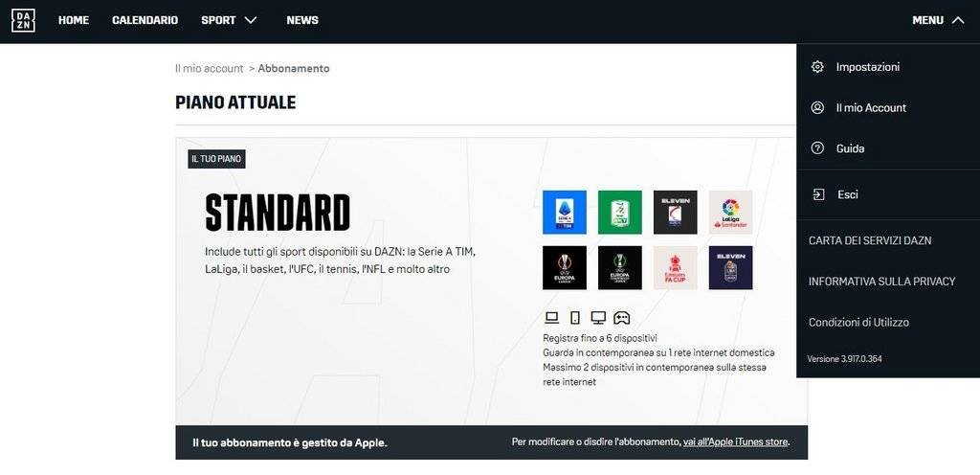Click the green Serie B logo tile

click(619, 212)
